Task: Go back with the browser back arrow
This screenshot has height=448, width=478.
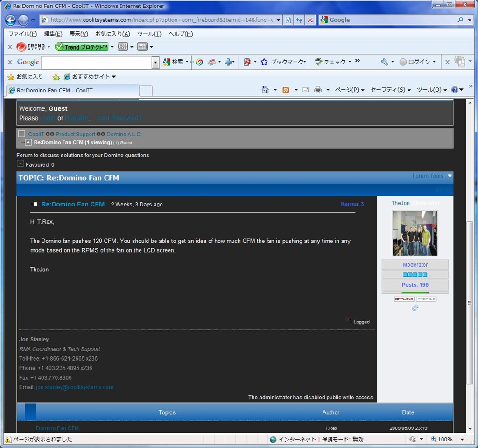Action: 10,20
